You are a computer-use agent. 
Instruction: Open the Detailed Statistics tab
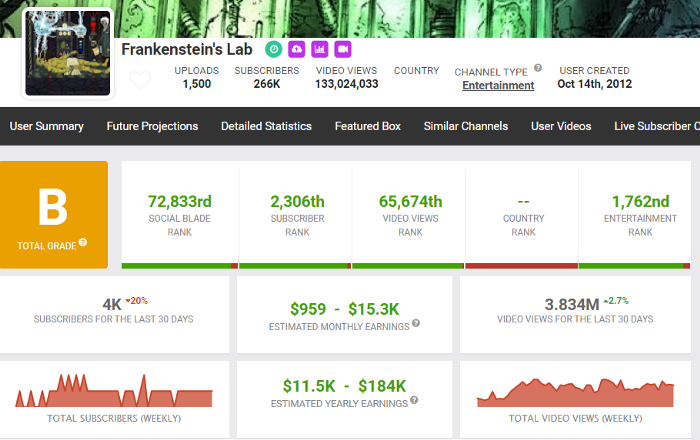pos(266,126)
